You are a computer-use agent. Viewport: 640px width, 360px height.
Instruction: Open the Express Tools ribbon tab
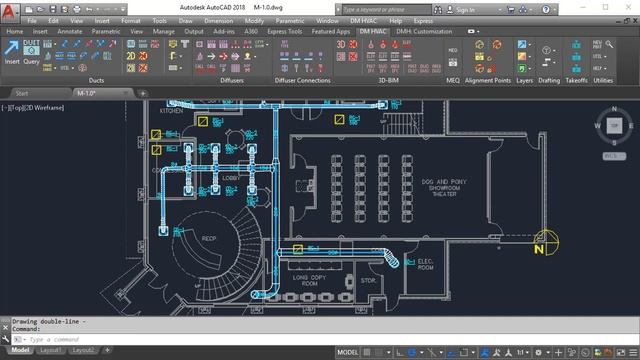[x=284, y=31]
